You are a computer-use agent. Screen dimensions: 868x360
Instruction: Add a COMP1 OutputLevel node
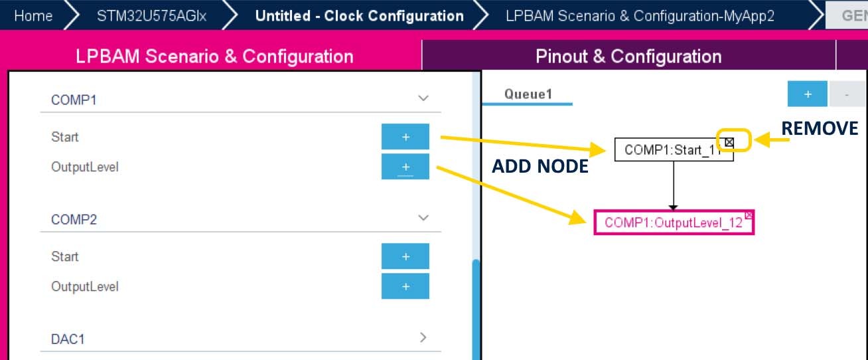point(405,167)
